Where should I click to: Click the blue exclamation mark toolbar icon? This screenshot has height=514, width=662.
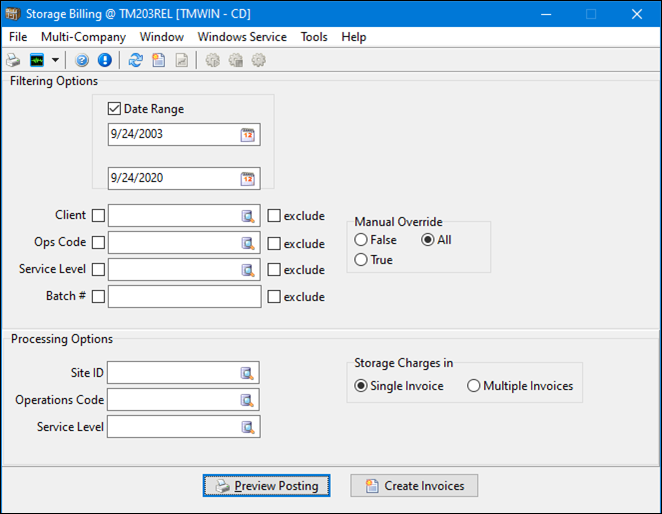pyautogui.click(x=105, y=61)
